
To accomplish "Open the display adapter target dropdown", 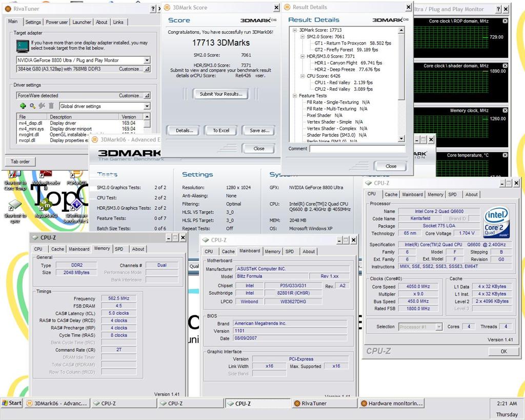I will (x=147, y=61).
